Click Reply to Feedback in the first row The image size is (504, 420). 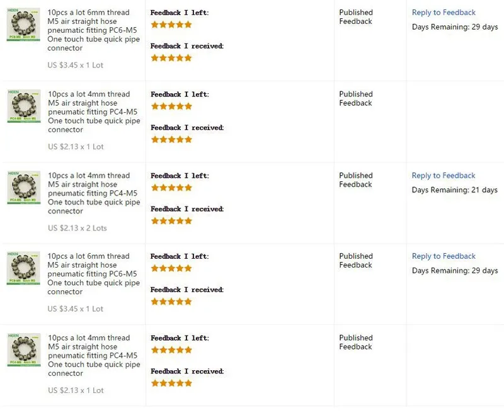click(x=444, y=13)
